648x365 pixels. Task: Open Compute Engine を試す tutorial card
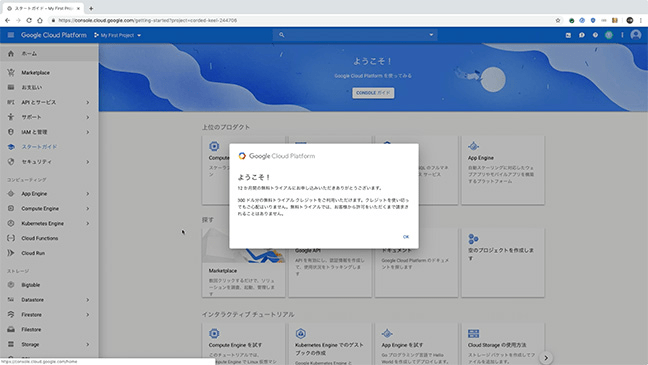tap(243, 344)
